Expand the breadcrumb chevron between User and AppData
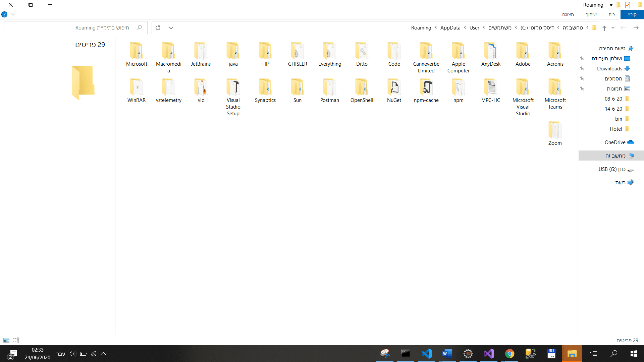The image size is (644, 362). 465,27
